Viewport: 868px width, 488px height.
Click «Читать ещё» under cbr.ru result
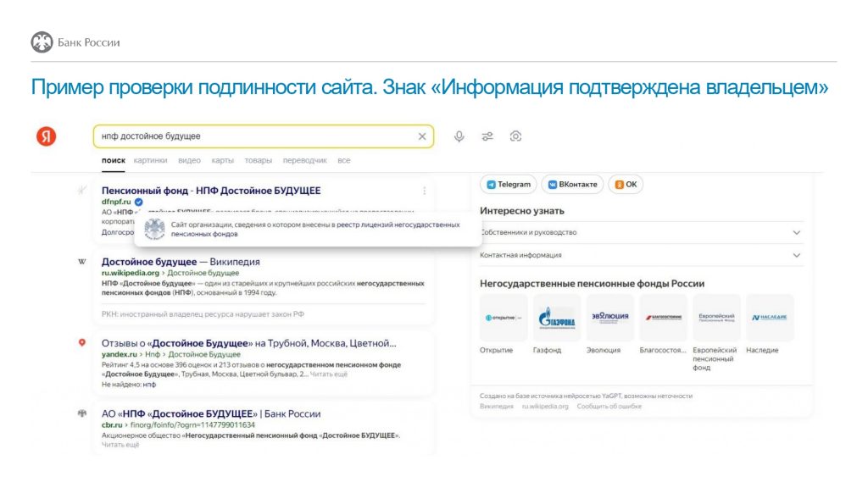pyautogui.click(x=120, y=445)
